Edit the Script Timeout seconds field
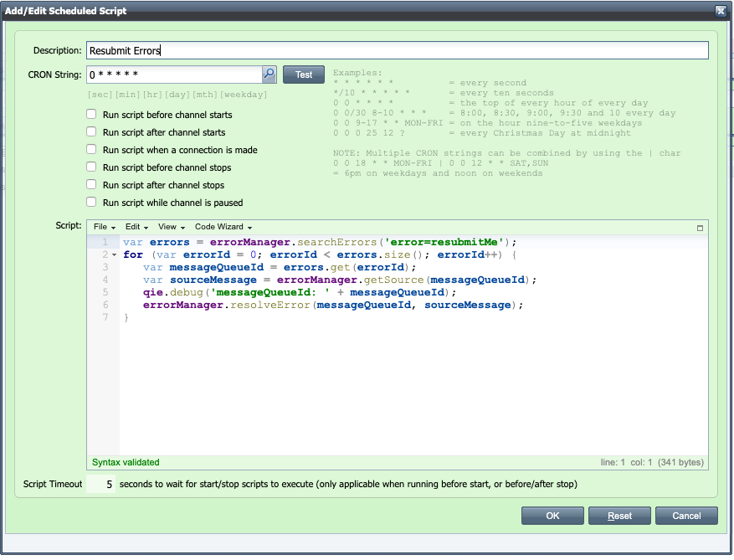The height and width of the screenshot is (560, 734). [100, 484]
